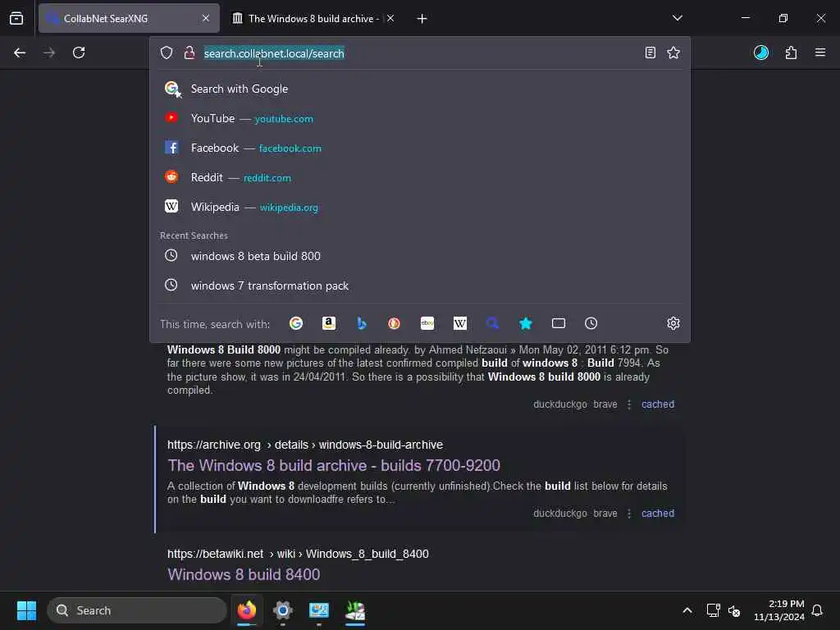Search open tabs using the tab icon
The height and width of the screenshot is (630, 840).
[x=558, y=323]
